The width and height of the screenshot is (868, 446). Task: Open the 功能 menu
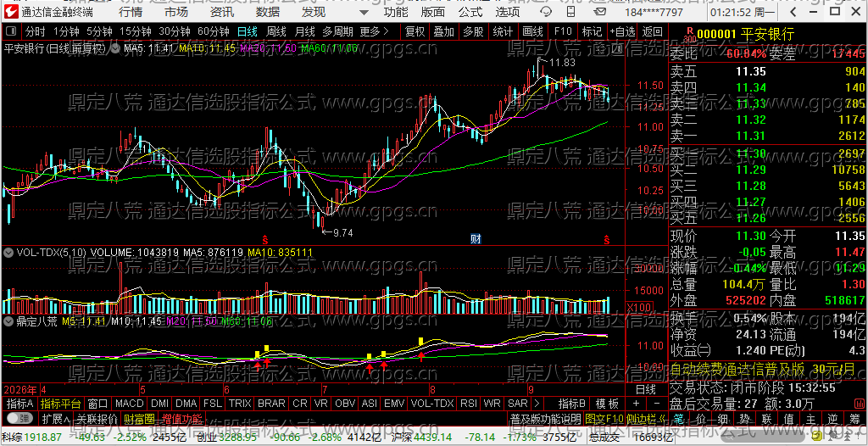click(x=396, y=12)
